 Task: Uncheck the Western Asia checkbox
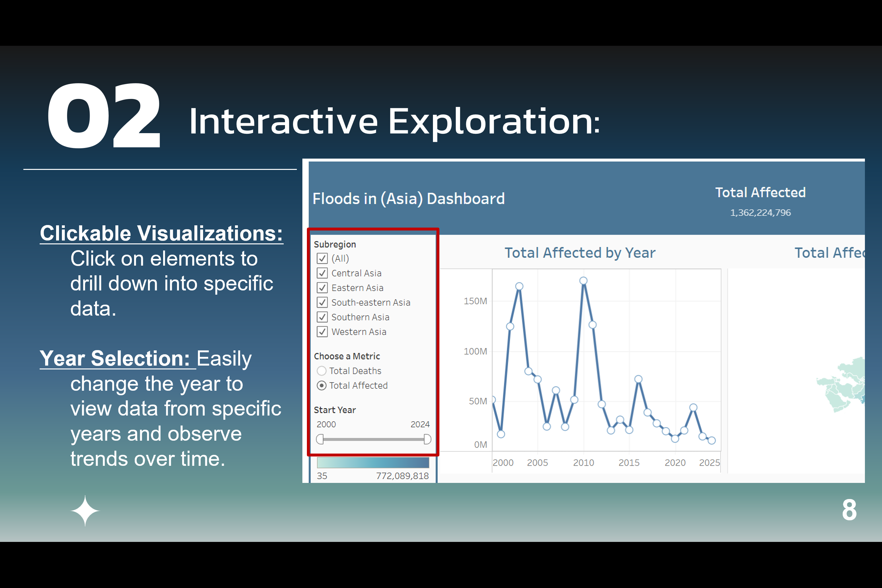tap(322, 332)
